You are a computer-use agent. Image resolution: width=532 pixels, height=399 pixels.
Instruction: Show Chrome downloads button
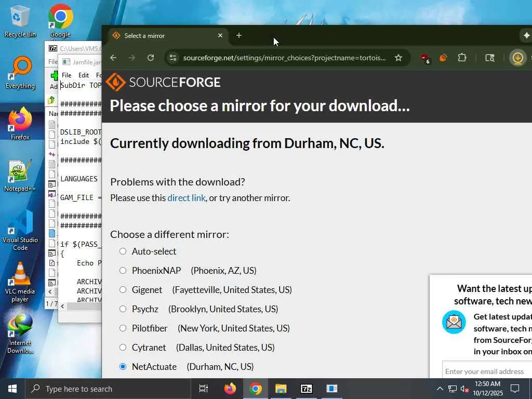tap(517, 58)
